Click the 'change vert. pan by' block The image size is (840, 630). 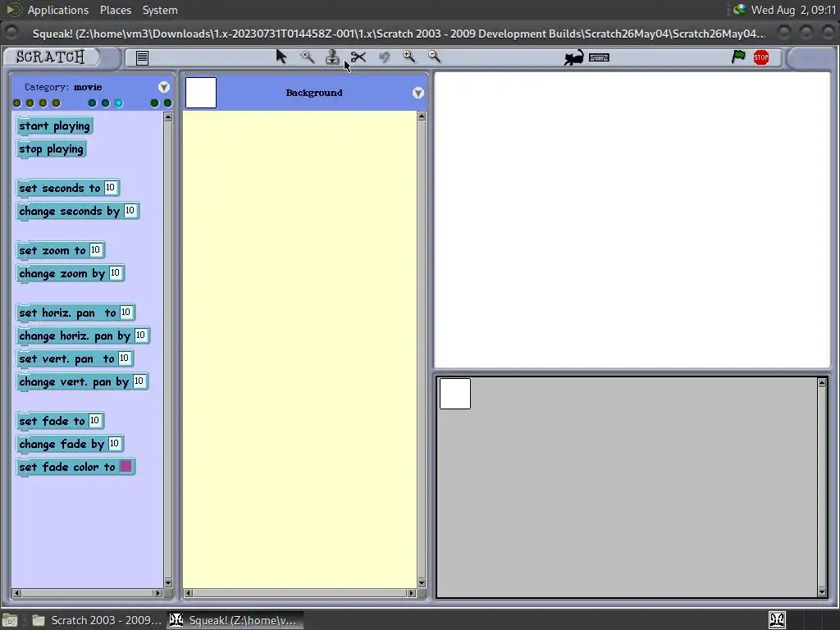83,382
